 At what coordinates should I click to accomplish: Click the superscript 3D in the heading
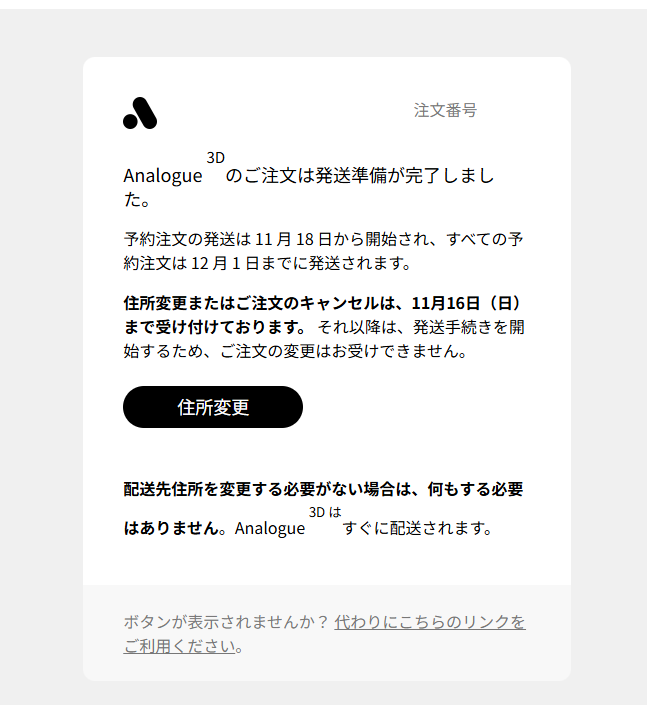(215, 158)
